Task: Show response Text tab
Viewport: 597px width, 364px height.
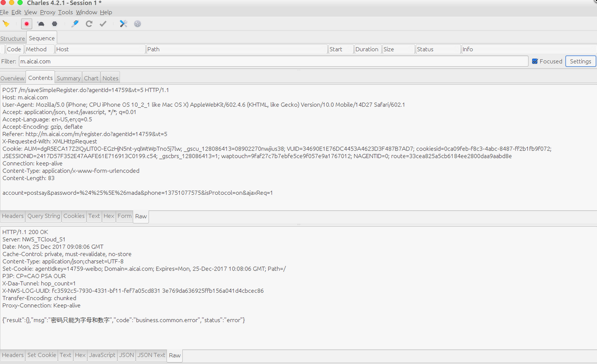Action: click(65, 355)
